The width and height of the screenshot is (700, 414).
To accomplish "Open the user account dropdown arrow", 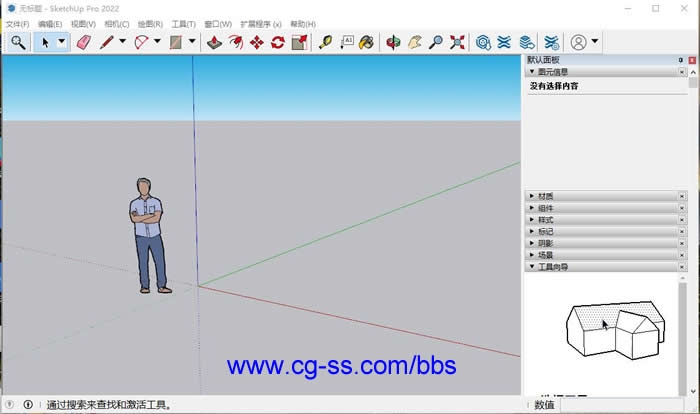I will tap(595, 42).
